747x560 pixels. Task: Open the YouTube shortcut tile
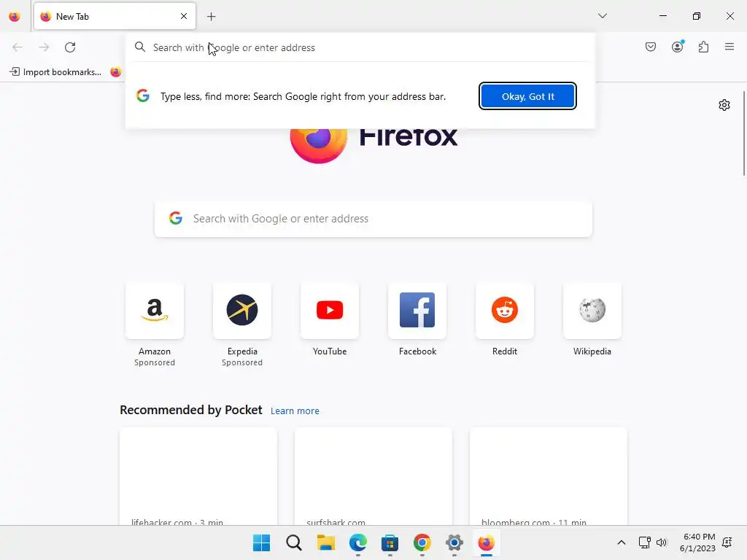330,320
